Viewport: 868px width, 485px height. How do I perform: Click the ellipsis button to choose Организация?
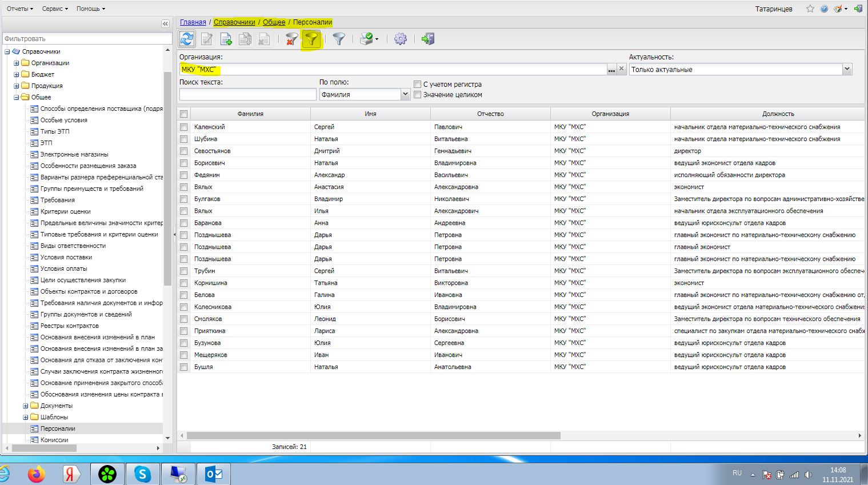611,69
